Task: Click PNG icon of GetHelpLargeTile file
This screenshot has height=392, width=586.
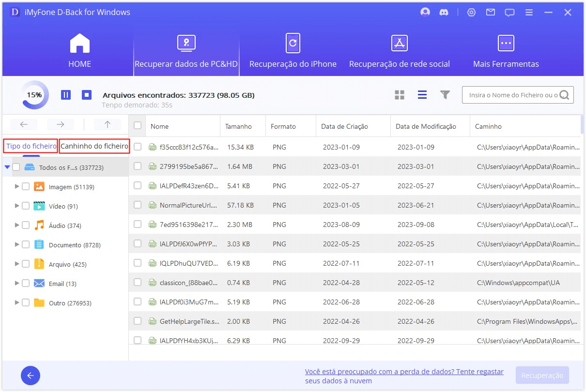Action: [152, 321]
